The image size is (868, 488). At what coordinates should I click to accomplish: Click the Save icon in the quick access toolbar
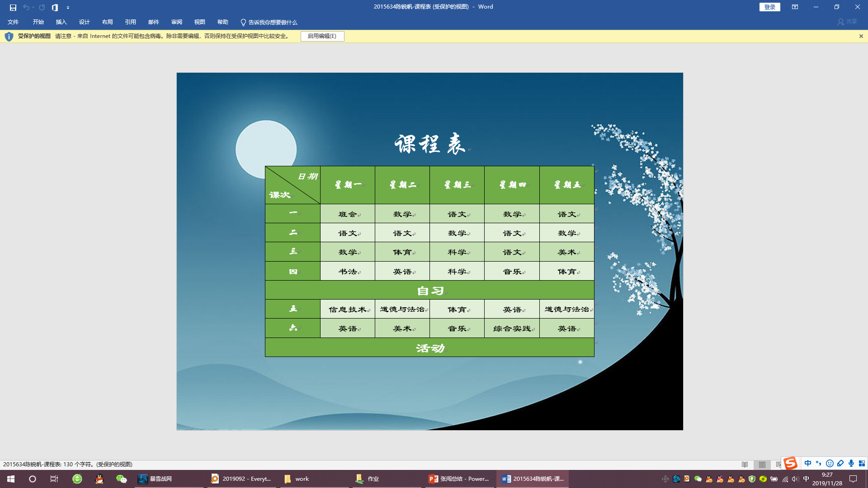13,7
